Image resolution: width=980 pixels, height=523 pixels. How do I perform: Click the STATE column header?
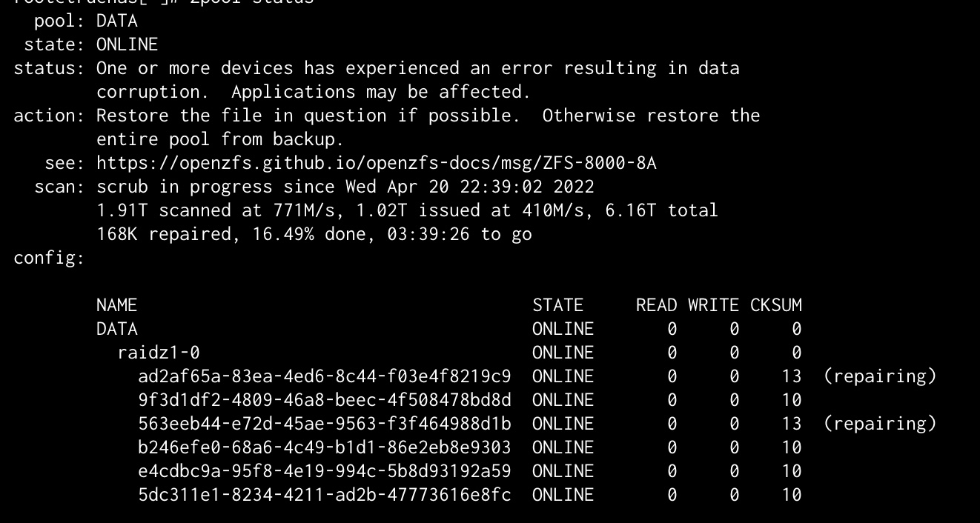click(x=558, y=305)
